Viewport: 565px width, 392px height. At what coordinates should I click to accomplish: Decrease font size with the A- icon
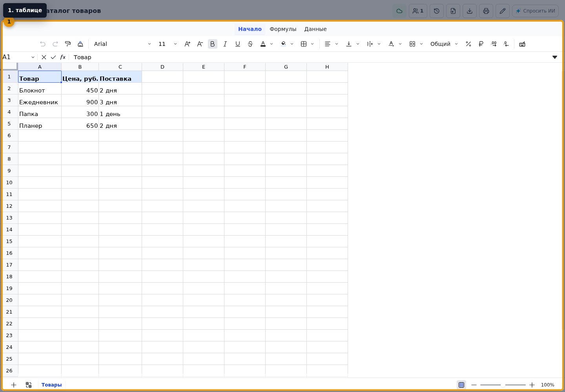click(x=200, y=44)
